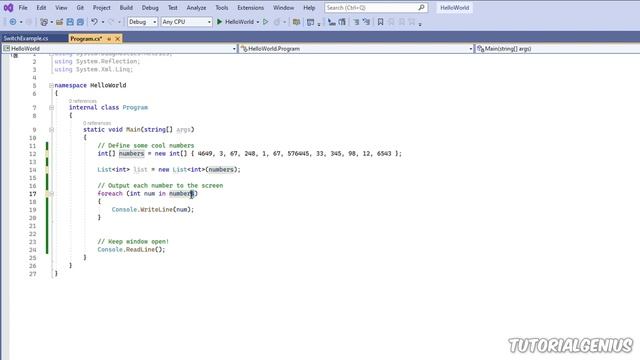Screen dimensions: 640x360
Task: Click the Console.WriteLine(num); code line
Action: click(153, 209)
